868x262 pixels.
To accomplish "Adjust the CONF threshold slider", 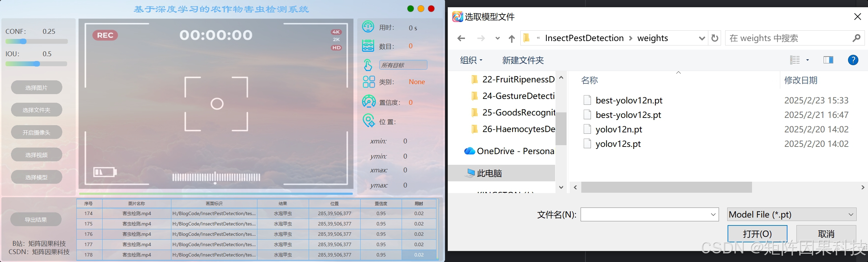I will 36,41.
